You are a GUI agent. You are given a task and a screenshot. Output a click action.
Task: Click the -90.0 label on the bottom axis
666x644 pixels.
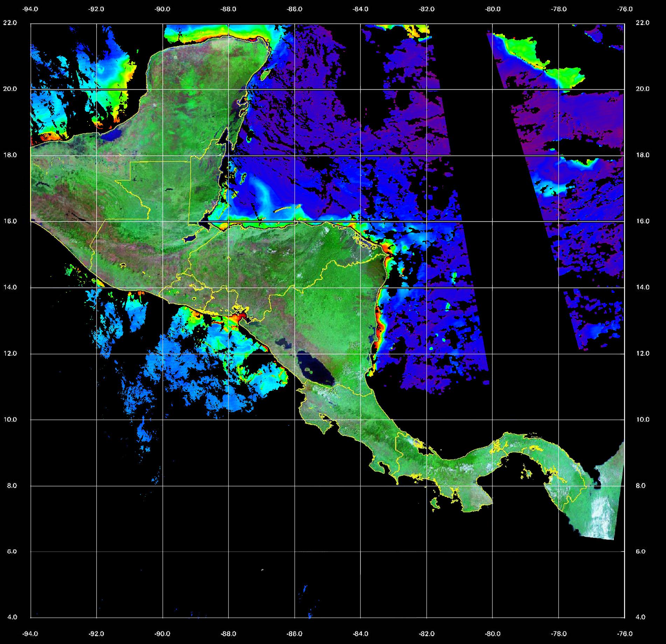coord(162,634)
